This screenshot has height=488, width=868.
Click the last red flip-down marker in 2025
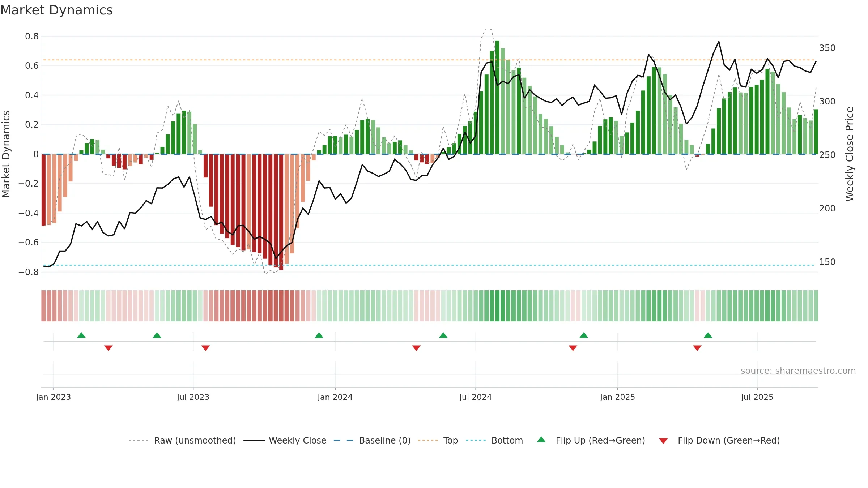pyautogui.click(x=697, y=348)
